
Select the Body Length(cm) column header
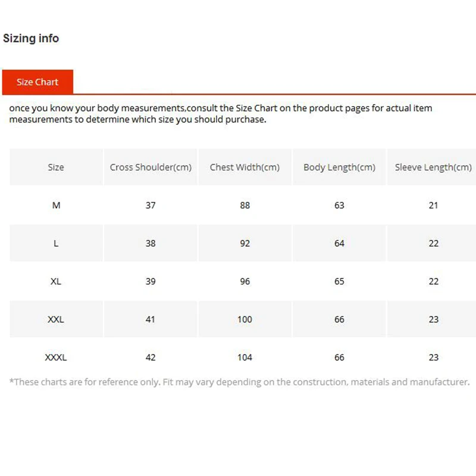(x=339, y=167)
